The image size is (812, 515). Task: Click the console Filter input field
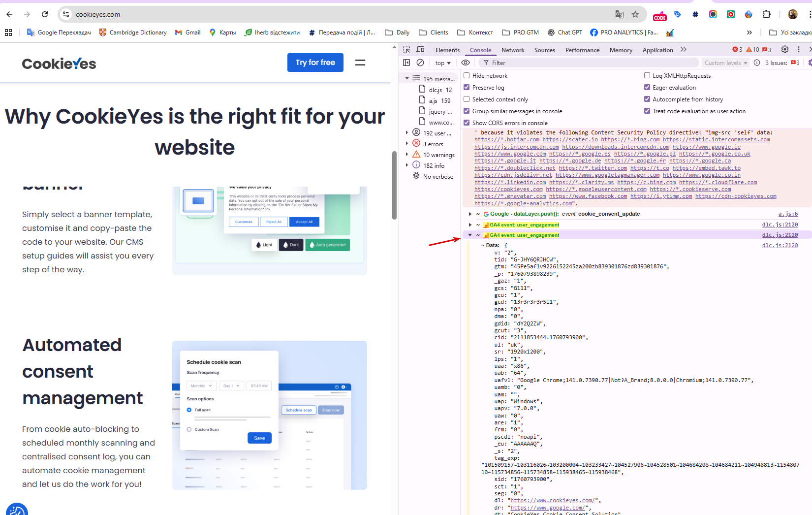pos(589,63)
